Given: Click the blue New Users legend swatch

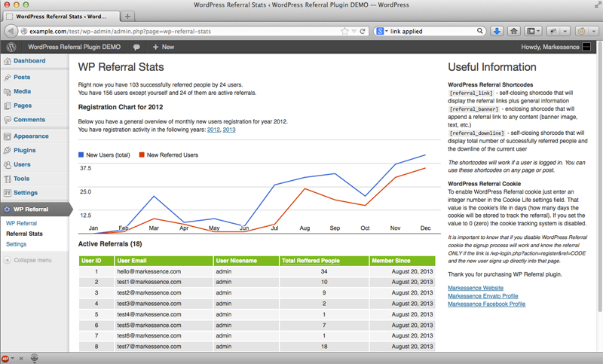Looking at the screenshot, I should coord(81,155).
